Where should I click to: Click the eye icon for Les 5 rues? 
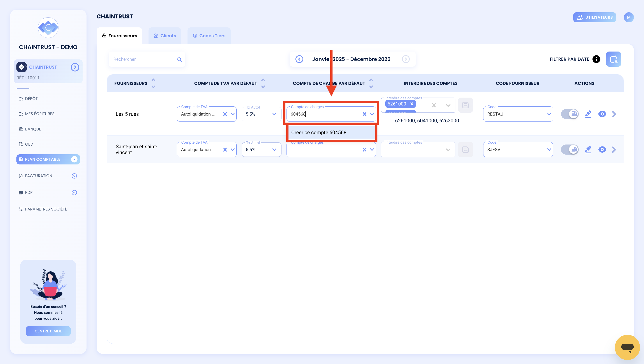tap(602, 114)
